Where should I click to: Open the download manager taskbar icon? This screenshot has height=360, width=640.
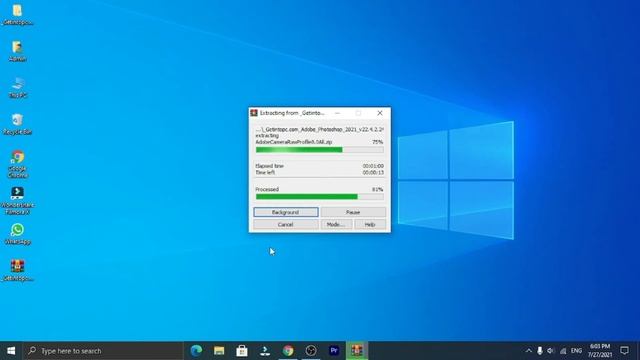(x=265, y=351)
